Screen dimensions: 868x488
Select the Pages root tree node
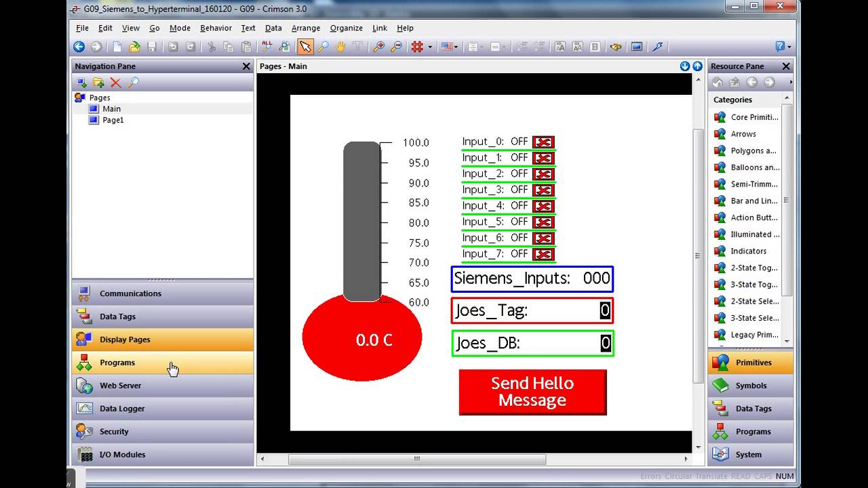pos(99,98)
